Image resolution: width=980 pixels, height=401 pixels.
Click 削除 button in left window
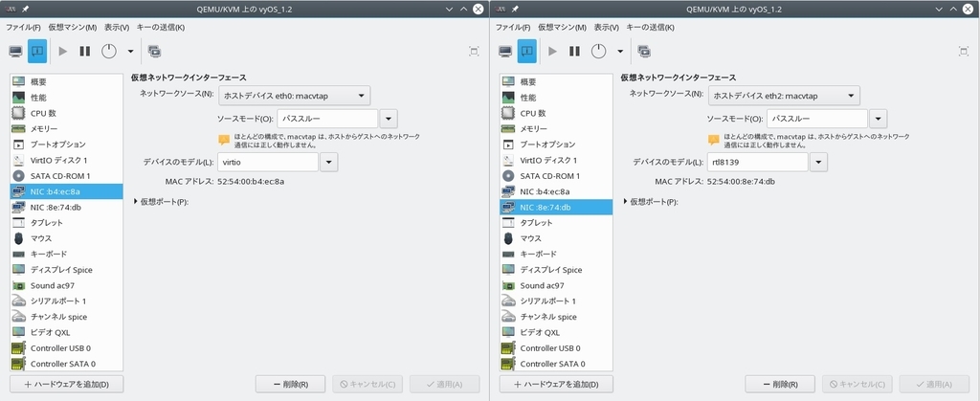point(291,384)
